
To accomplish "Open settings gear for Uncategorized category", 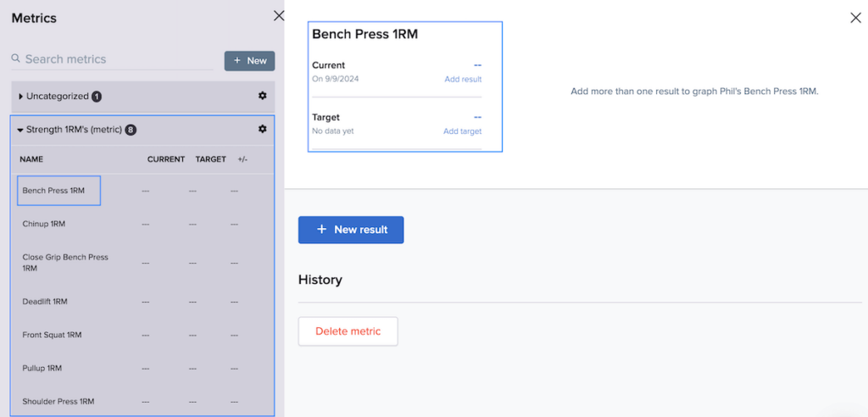I will [263, 96].
